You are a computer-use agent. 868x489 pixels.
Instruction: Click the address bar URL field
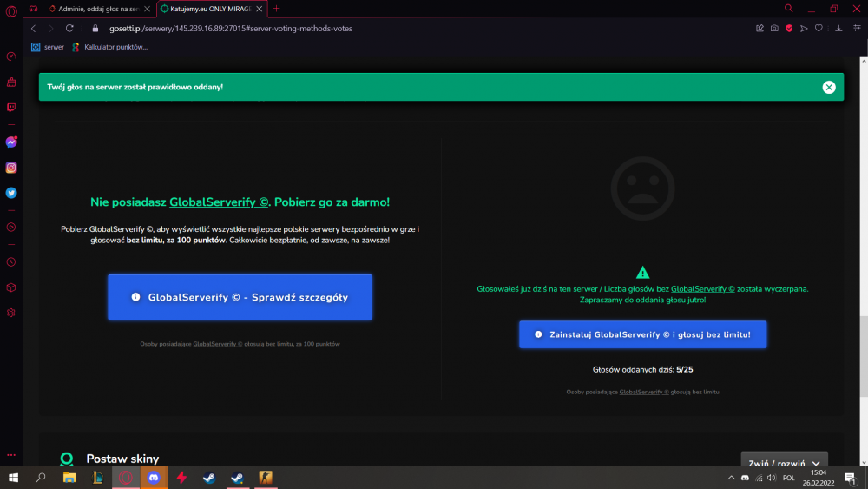tap(230, 29)
